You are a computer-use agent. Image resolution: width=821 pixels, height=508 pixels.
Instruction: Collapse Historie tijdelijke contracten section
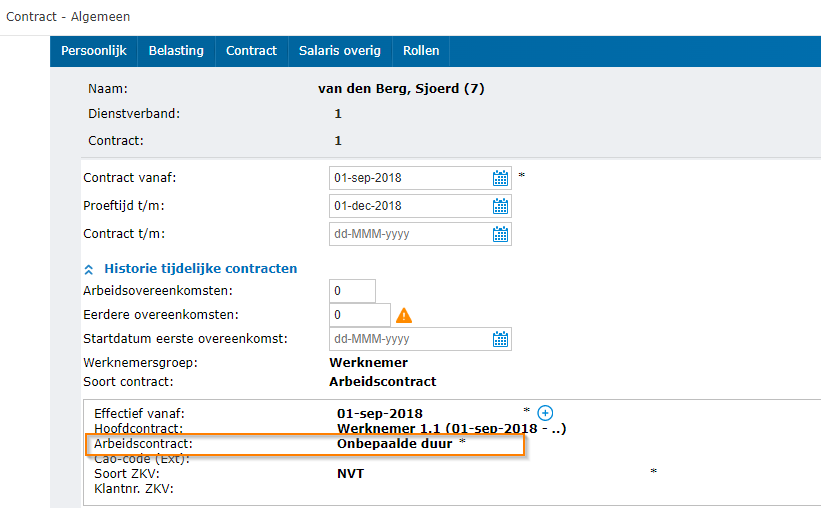pyautogui.click(x=89, y=269)
